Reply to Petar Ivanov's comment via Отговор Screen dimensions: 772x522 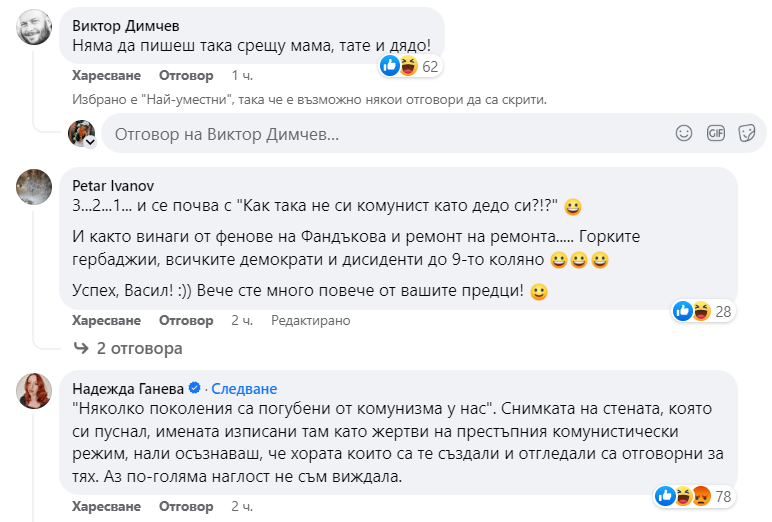[185, 320]
